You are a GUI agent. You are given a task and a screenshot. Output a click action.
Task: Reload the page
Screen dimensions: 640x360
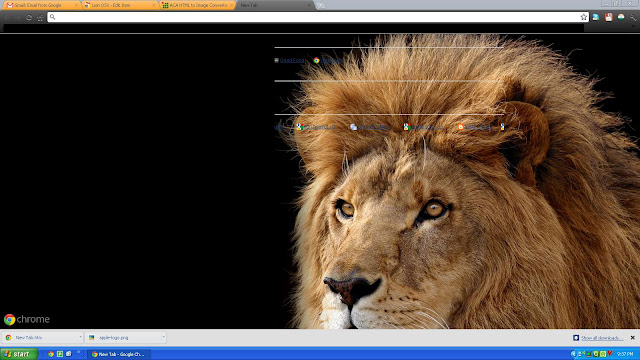click(29, 17)
